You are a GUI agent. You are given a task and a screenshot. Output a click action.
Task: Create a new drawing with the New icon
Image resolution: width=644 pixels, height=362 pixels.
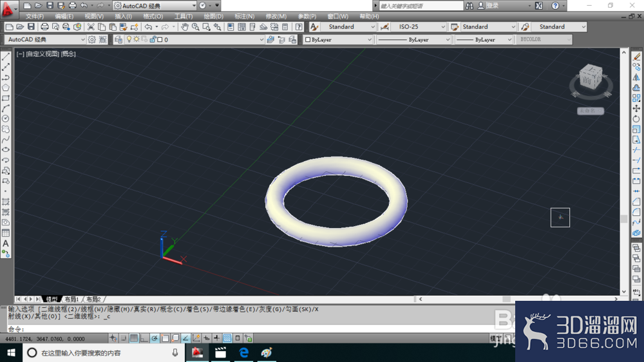[9, 27]
